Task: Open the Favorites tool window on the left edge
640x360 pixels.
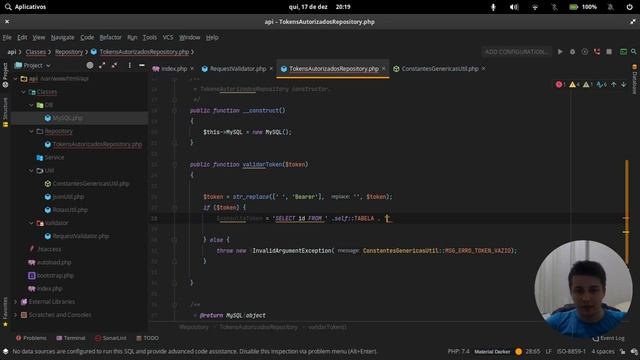Action: click(5, 312)
